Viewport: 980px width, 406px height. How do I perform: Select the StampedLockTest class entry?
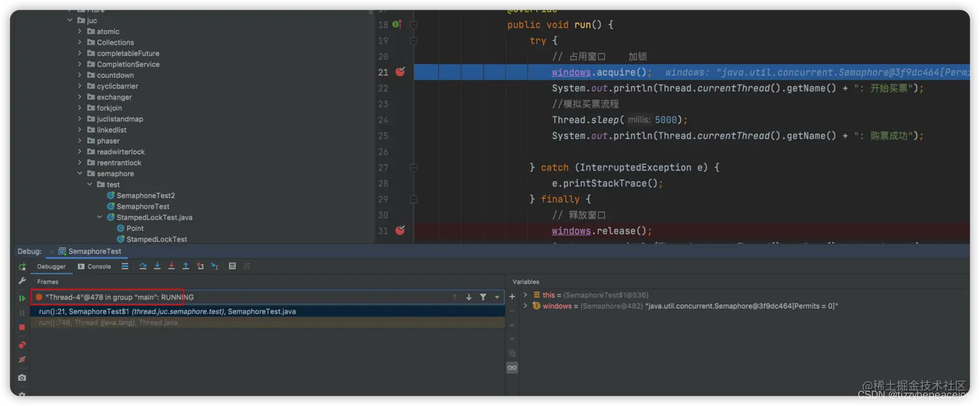pyautogui.click(x=151, y=240)
